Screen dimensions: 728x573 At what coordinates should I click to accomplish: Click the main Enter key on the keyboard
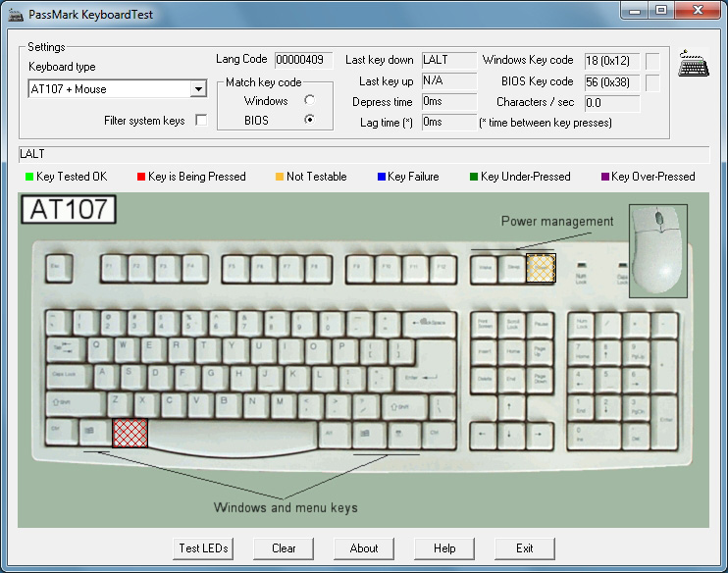pos(427,367)
